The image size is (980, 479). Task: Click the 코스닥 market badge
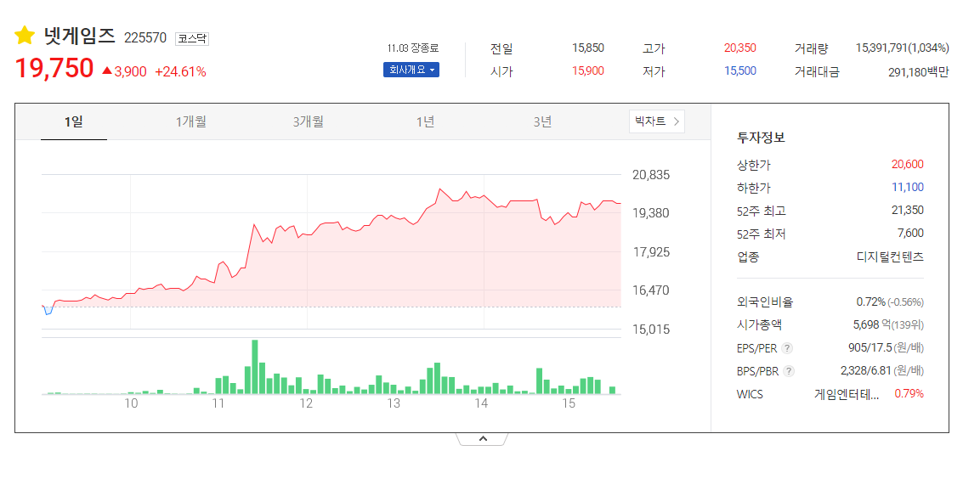[x=192, y=38]
